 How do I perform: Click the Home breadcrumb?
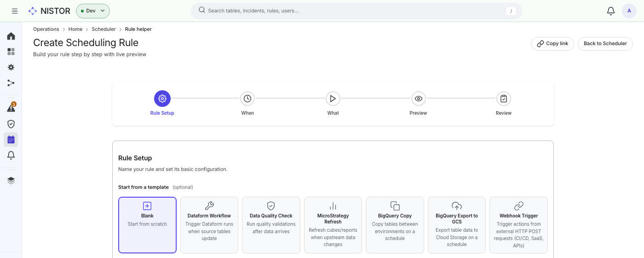pyautogui.click(x=75, y=29)
